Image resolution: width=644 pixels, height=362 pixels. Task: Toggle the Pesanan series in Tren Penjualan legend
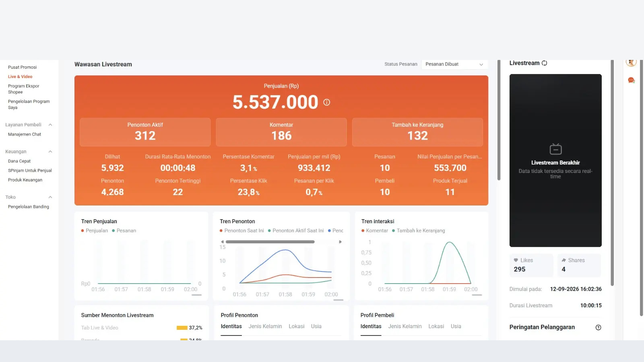point(124,230)
